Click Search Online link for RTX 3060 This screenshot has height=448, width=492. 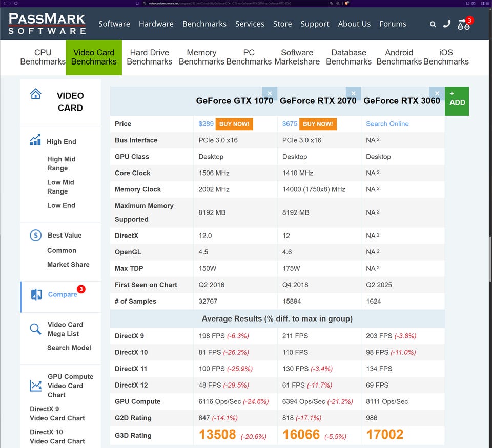click(x=387, y=124)
